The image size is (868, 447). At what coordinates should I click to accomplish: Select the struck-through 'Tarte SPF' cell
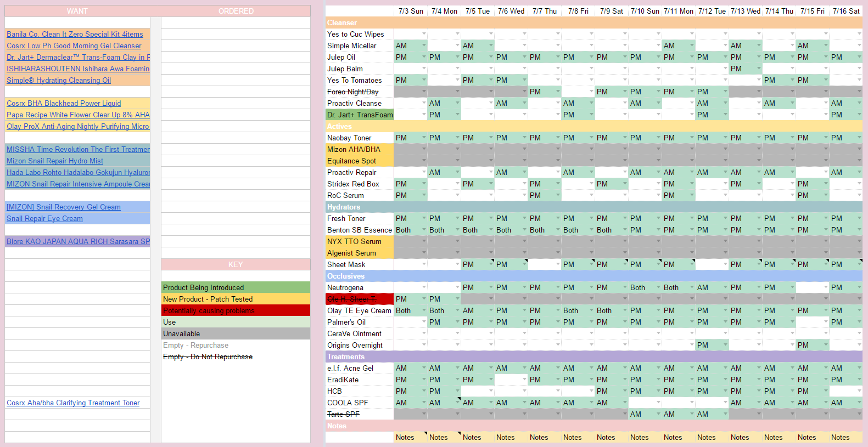pos(360,414)
